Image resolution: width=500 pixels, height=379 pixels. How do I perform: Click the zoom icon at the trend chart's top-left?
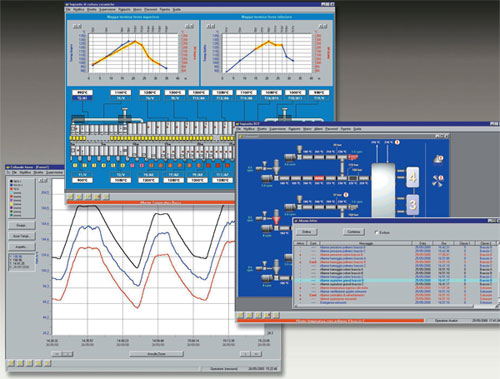tap(43, 180)
